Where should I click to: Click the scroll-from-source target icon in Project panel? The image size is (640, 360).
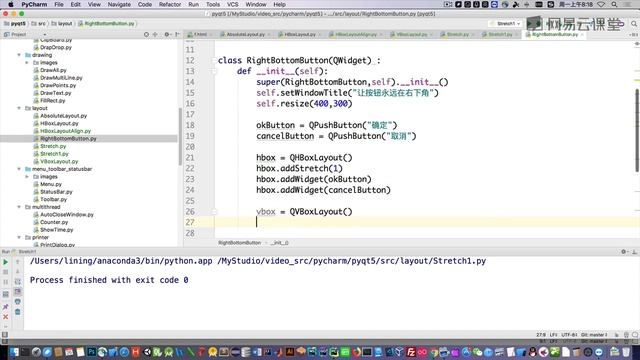pyautogui.click(x=146, y=35)
